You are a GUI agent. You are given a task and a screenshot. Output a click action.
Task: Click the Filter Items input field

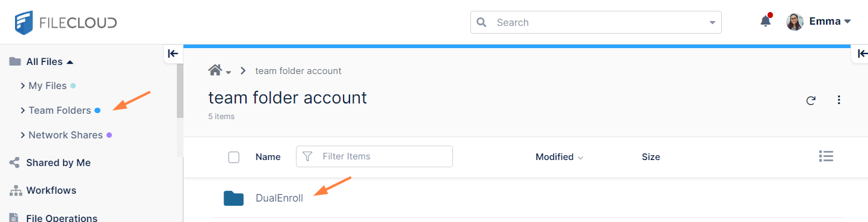coord(374,156)
